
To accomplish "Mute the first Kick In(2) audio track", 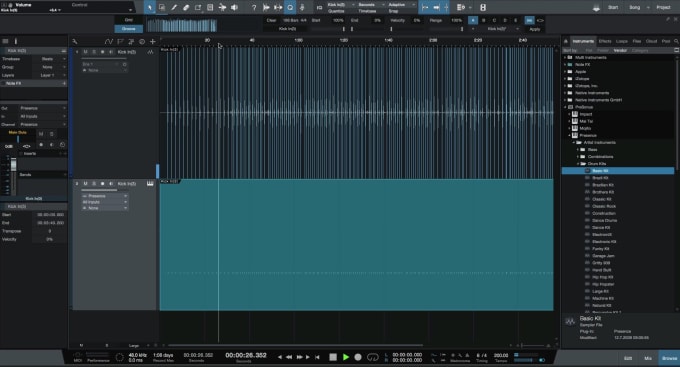I will (85, 52).
